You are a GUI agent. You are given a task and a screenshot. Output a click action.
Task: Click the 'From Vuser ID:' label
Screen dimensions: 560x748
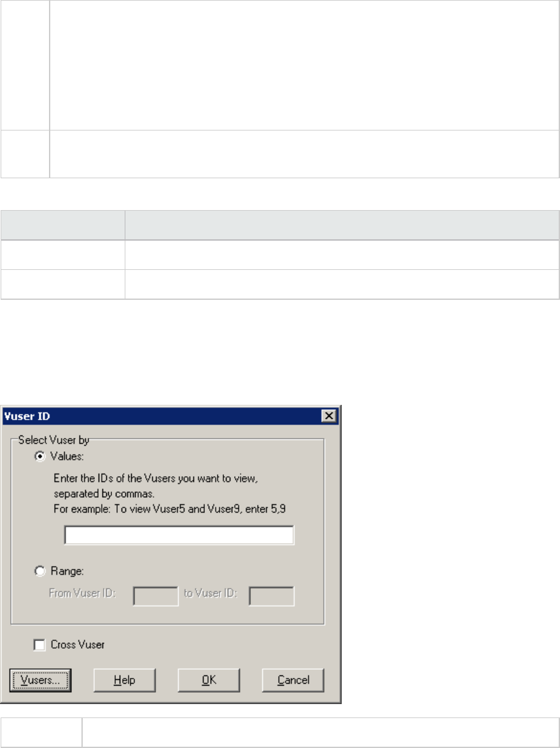click(82, 593)
